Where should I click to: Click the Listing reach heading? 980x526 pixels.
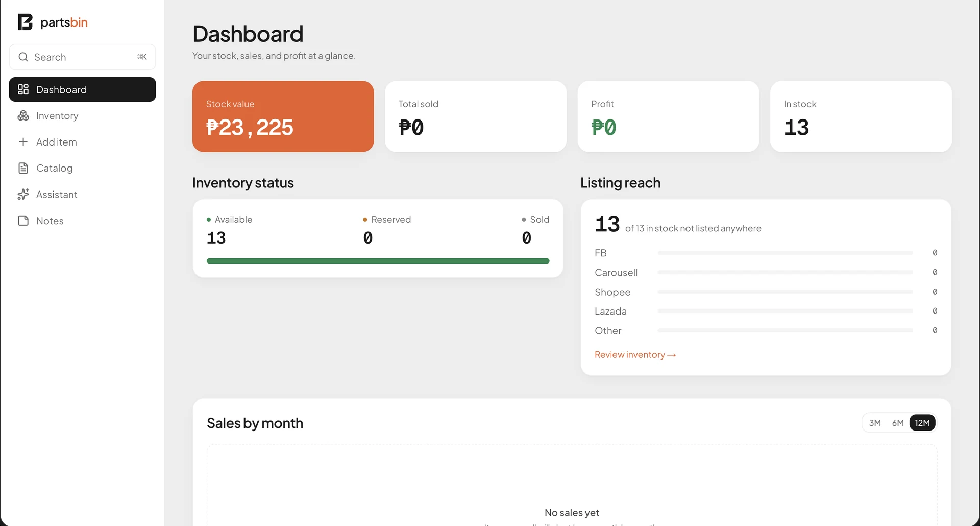tap(620, 183)
